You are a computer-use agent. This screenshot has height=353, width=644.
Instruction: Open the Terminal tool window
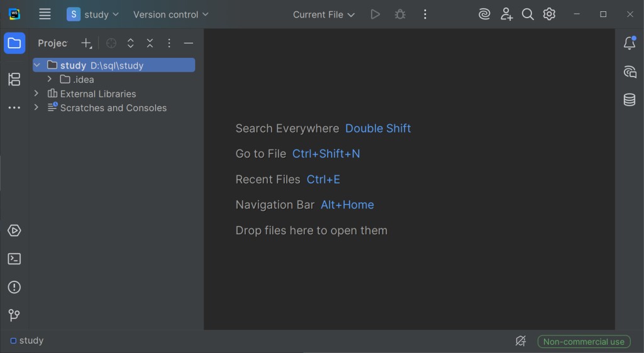(14, 259)
